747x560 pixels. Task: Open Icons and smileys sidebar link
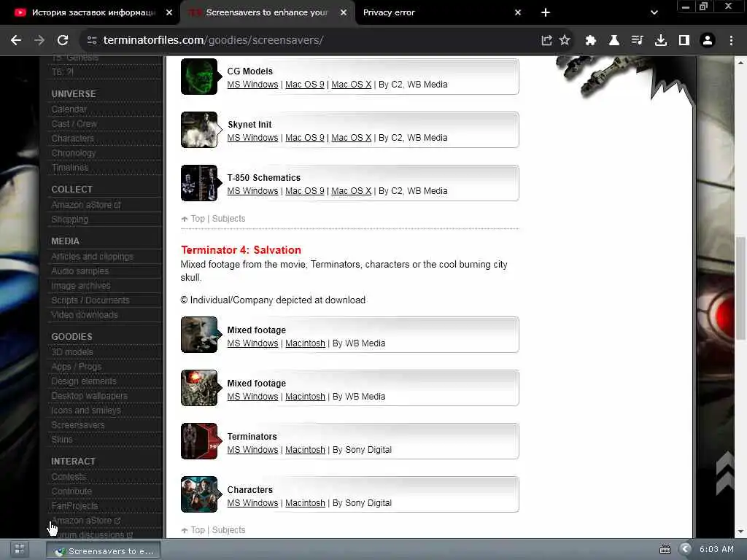click(86, 411)
